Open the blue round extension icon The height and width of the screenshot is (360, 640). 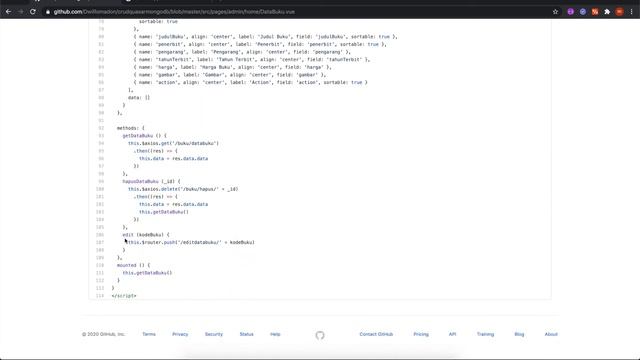[x=583, y=12]
